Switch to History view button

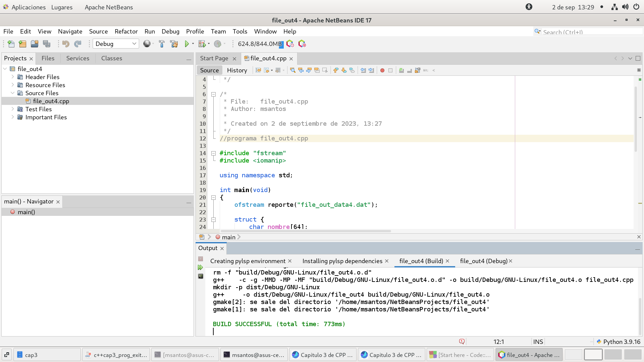[237, 70]
